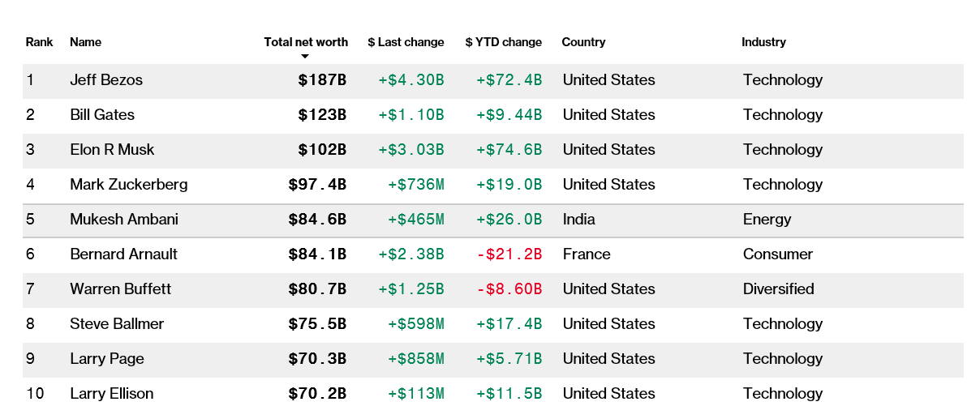Screen dimensions: 980x406
Task: Click the sort arrow under Total net worth
Action: [305, 57]
